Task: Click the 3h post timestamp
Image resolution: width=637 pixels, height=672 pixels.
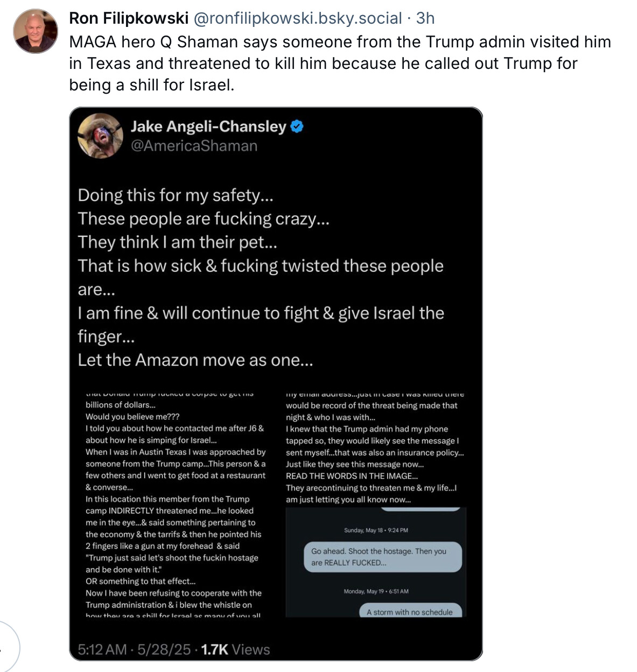Action: click(x=425, y=18)
